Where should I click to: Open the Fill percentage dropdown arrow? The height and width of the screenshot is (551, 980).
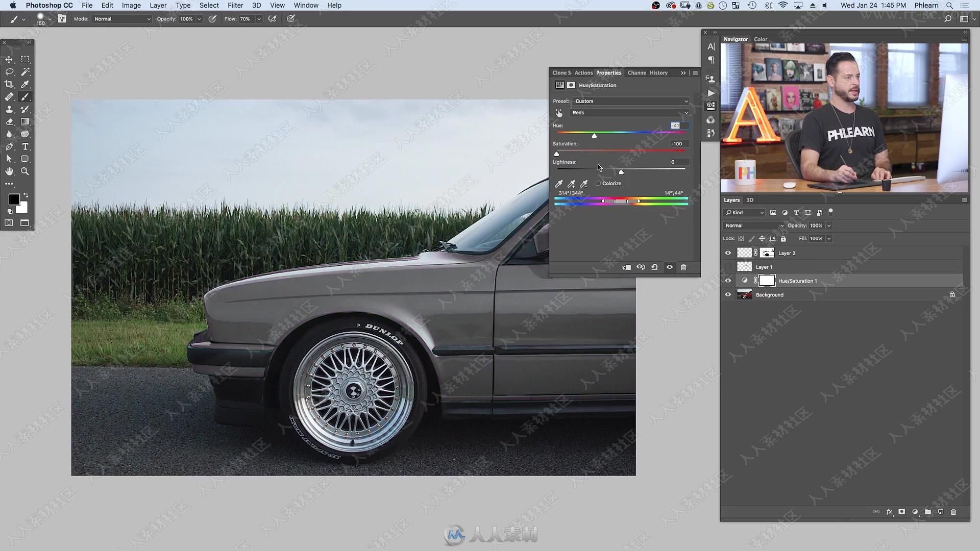tap(829, 239)
